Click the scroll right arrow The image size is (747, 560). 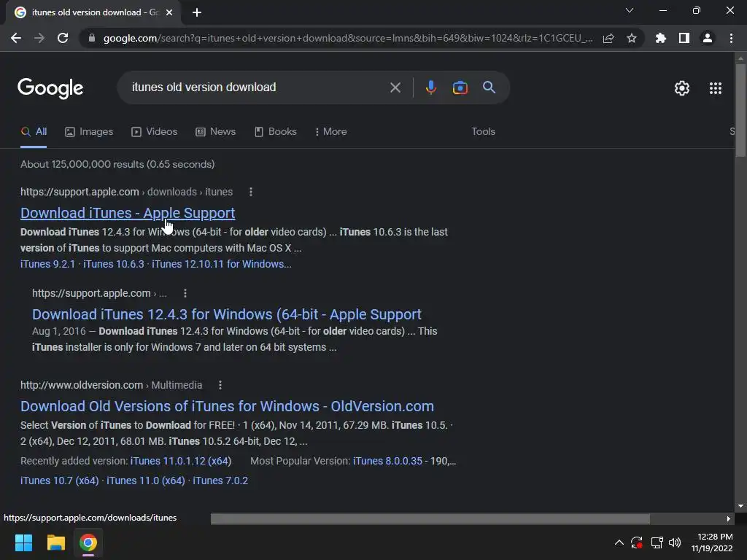[x=729, y=518]
